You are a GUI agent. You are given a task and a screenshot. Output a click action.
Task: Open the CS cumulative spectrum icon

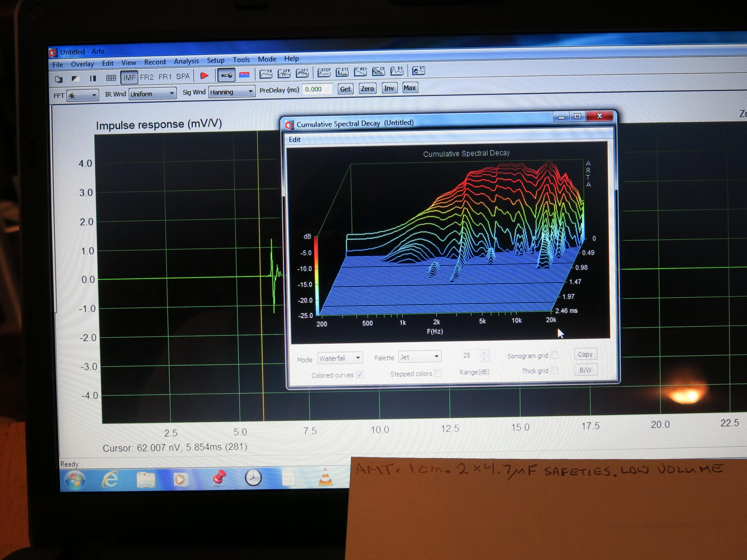click(x=379, y=71)
